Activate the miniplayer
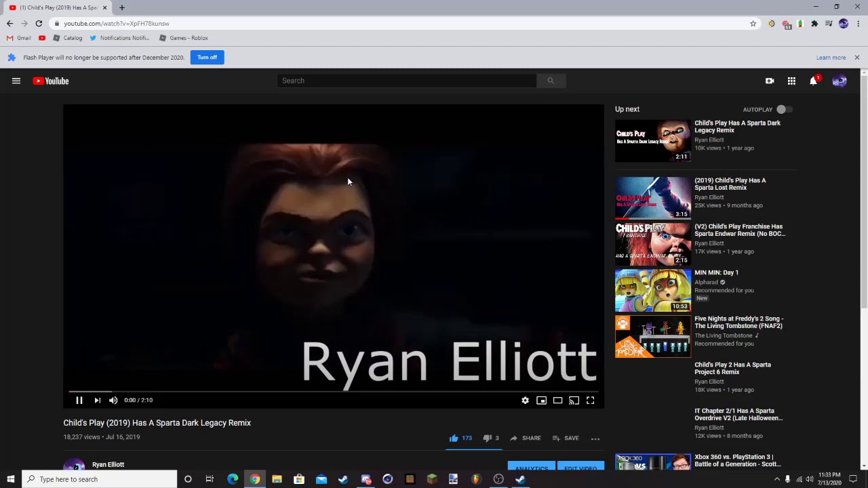The height and width of the screenshot is (488, 868). click(541, 401)
